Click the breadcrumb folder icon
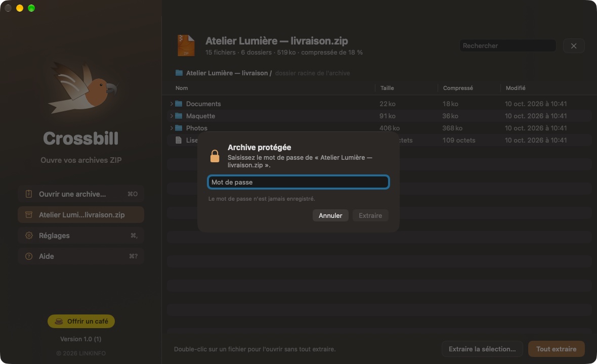 point(179,73)
